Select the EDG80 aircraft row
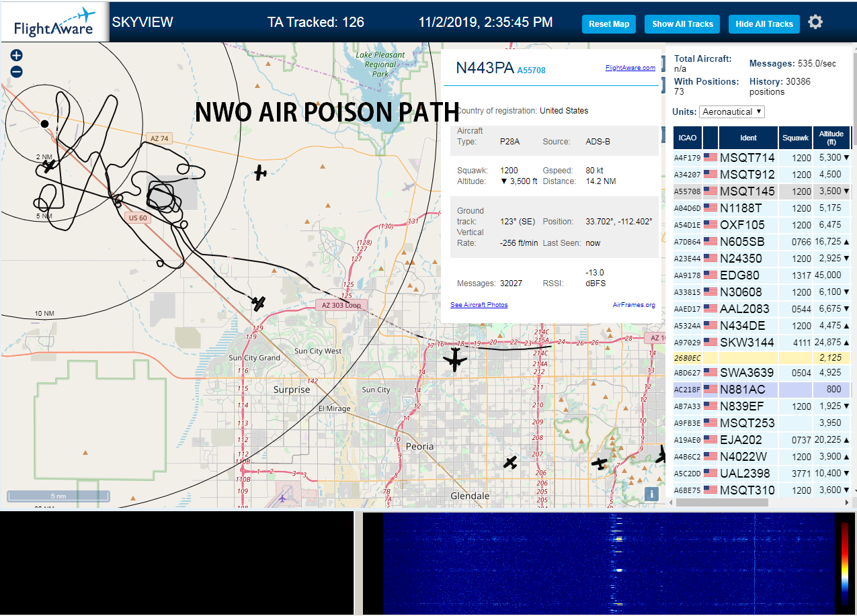The height and width of the screenshot is (616, 857). (x=762, y=275)
